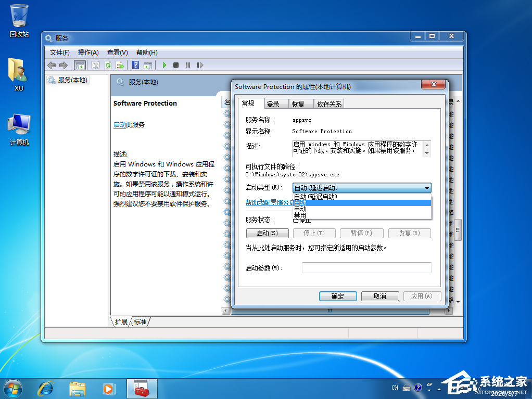Click the Pause Service toolbar icon
Viewport: 532px width, 399px height.
[x=188, y=65]
